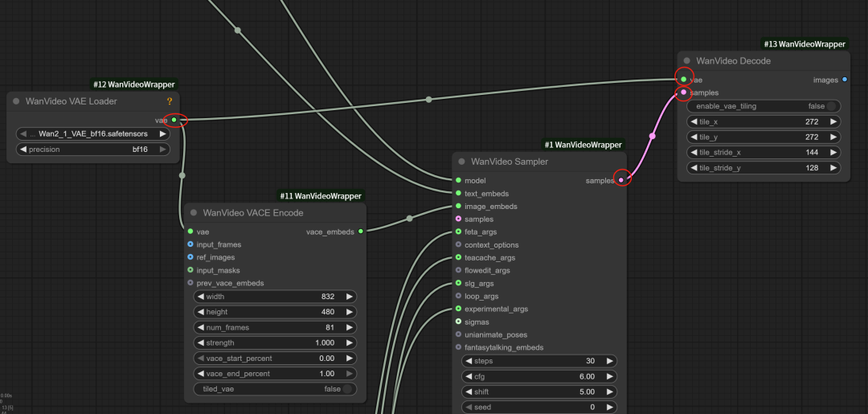The height and width of the screenshot is (414, 868).
Task: Increase the steps value with right arrow
Action: (610, 361)
